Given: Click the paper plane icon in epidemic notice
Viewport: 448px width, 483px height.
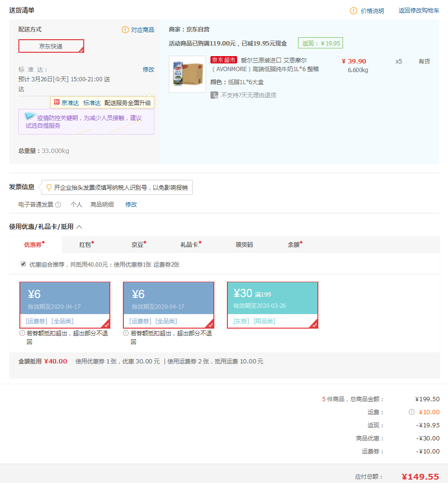Looking at the screenshot, I should click(30, 116).
